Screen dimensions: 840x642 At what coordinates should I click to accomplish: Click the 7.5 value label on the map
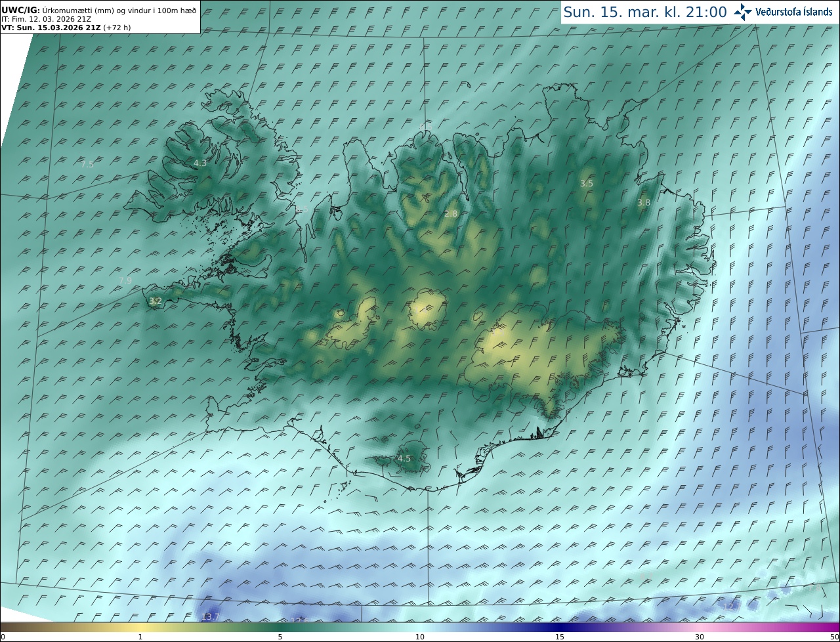coord(87,165)
